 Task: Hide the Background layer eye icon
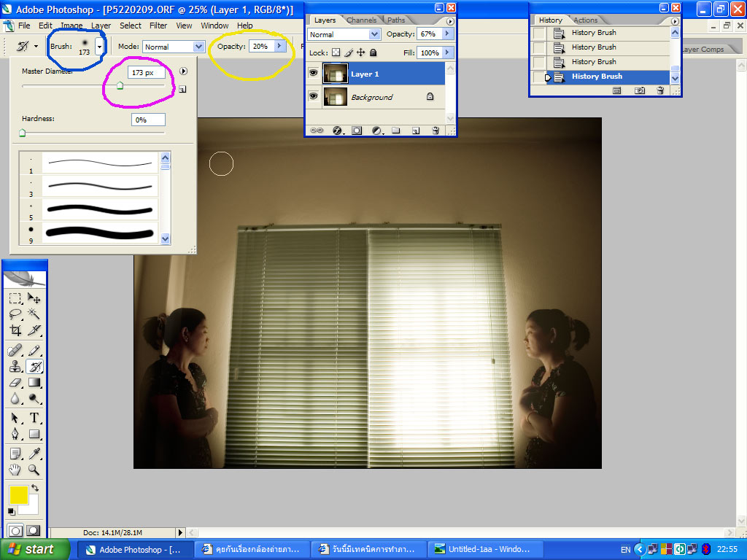point(314,96)
